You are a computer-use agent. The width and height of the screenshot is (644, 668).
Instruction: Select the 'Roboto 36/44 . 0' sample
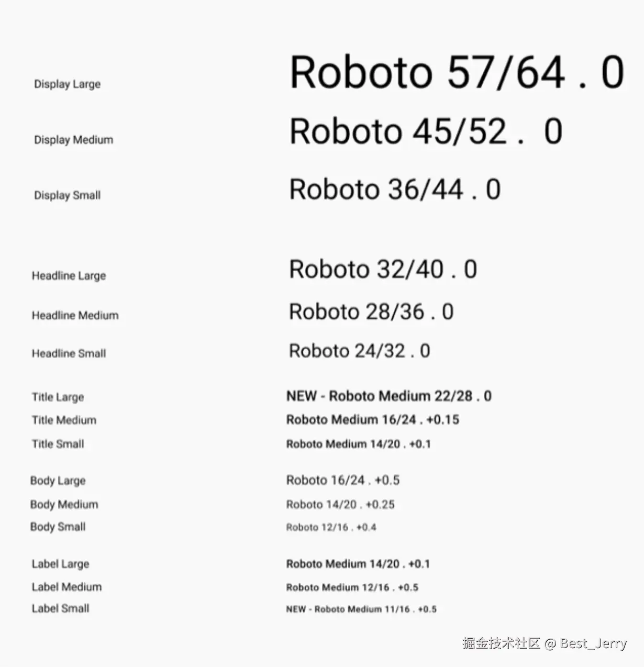(x=395, y=190)
